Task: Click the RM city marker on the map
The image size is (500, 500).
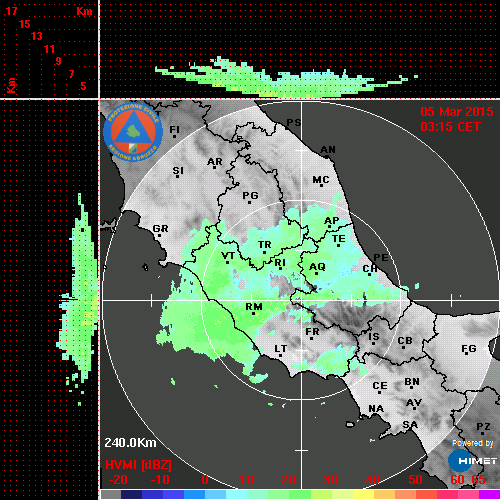Action: [253, 314]
